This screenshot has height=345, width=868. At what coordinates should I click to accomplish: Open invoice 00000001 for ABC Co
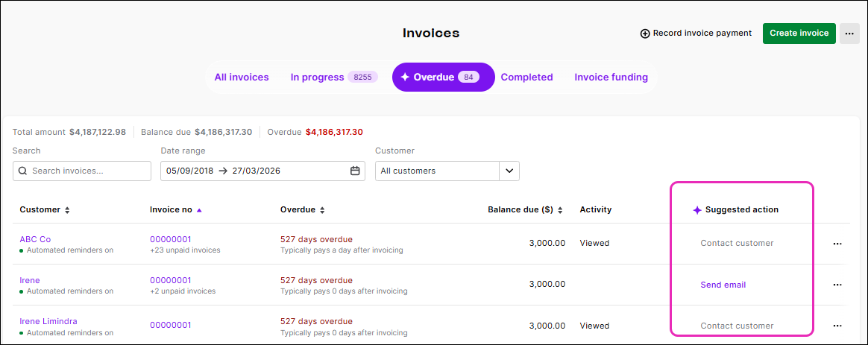[171, 239]
